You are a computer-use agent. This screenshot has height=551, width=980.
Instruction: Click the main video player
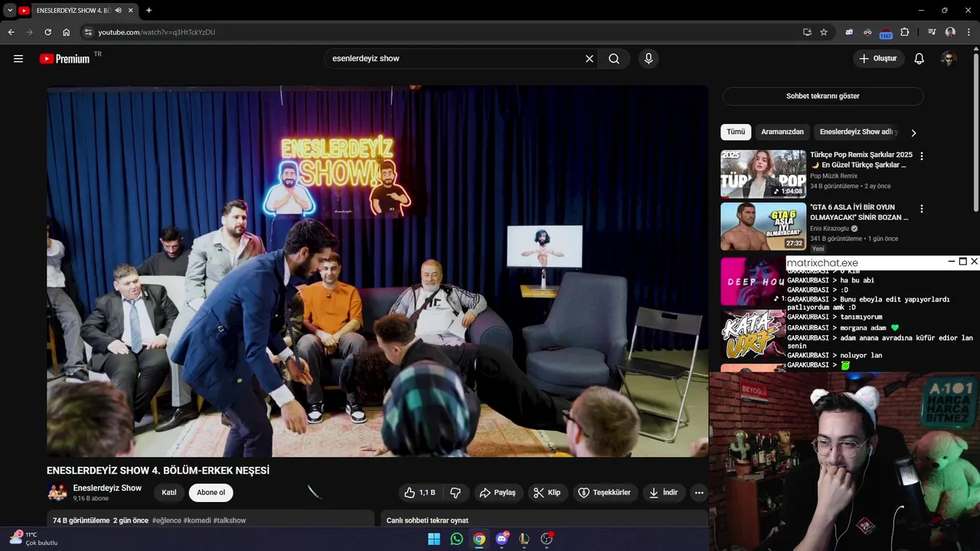377,271
